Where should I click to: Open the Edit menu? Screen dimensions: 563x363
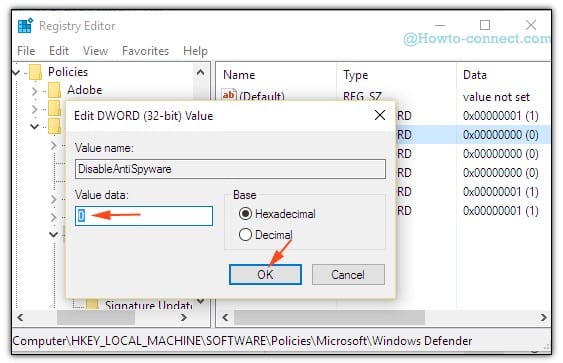pyautogui.click(x=59, y=51)
